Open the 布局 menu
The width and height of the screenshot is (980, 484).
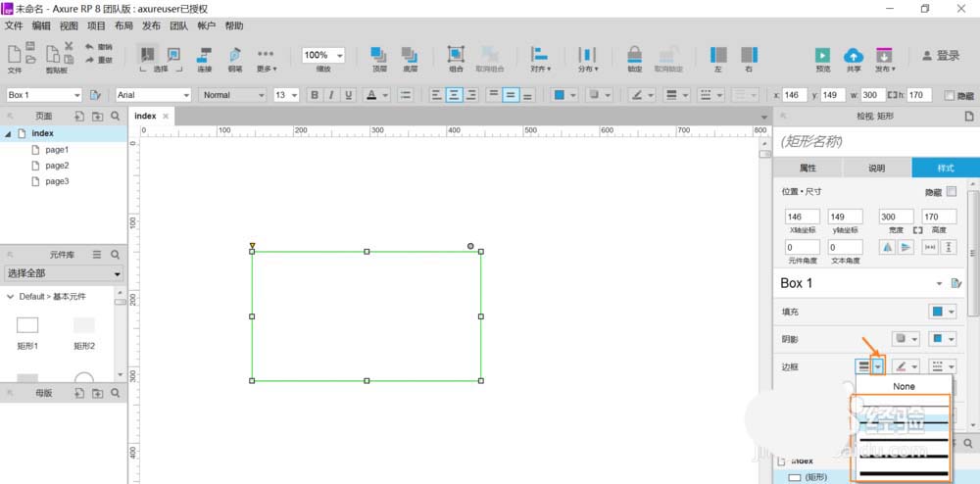[123, 25]
